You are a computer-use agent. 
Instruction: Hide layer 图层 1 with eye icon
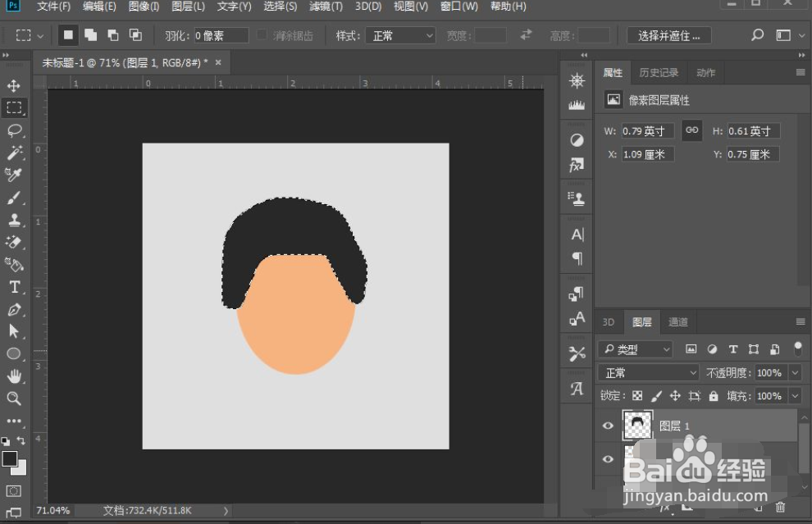click(608, 426)
